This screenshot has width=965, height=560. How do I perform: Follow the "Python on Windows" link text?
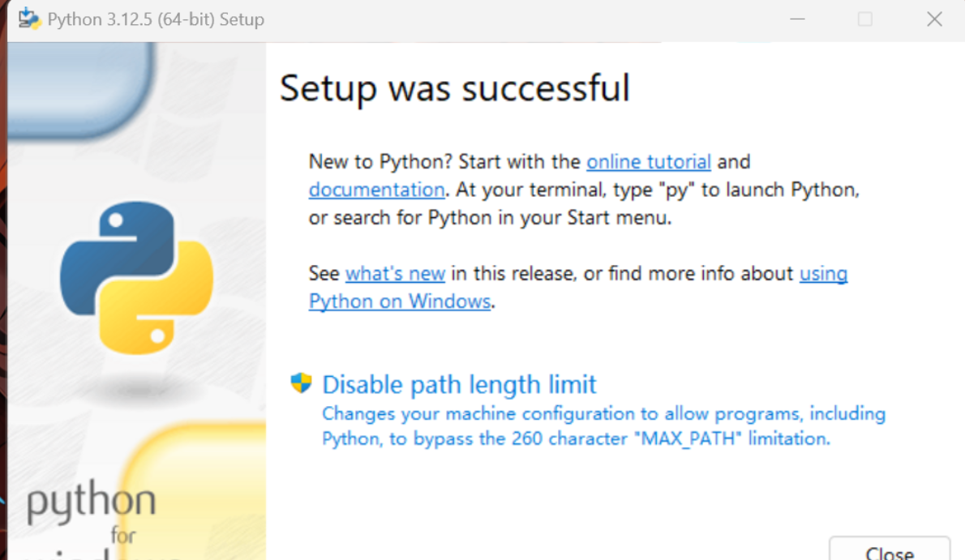tap(400, 301)
